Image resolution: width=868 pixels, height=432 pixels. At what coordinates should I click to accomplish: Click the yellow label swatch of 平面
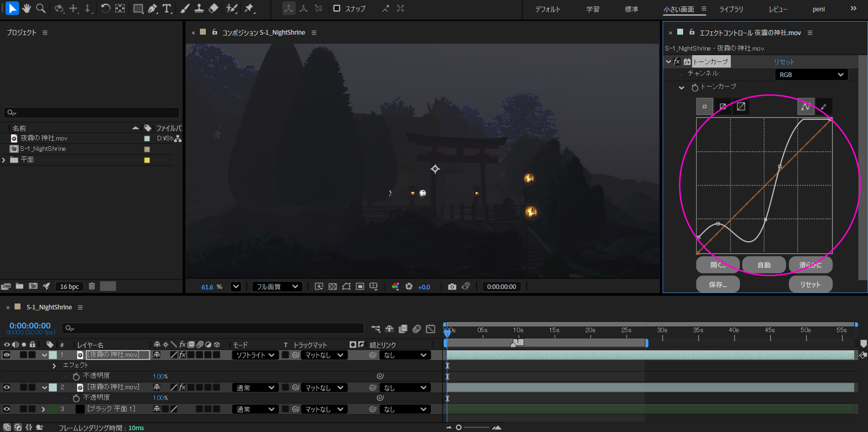point(147,160)
